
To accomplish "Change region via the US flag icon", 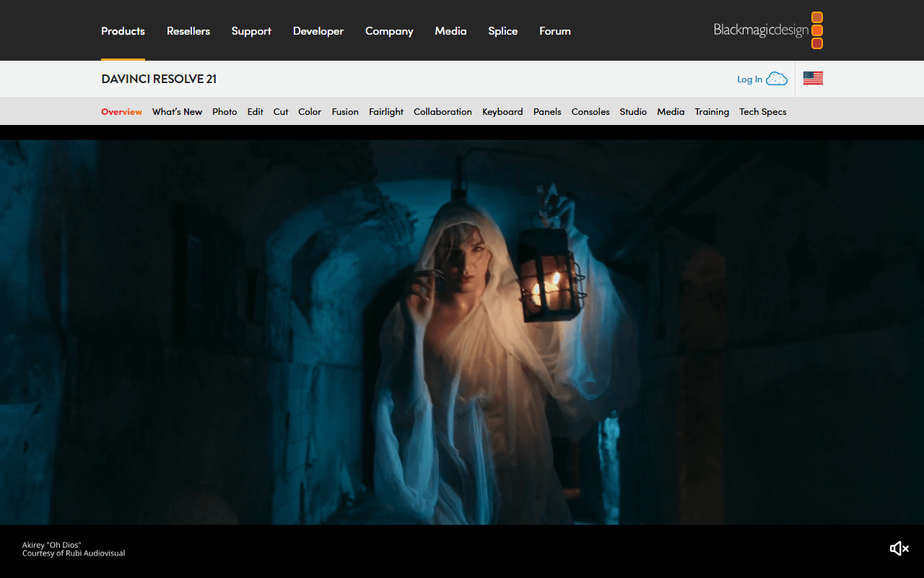I will click(x=813, y=78).
